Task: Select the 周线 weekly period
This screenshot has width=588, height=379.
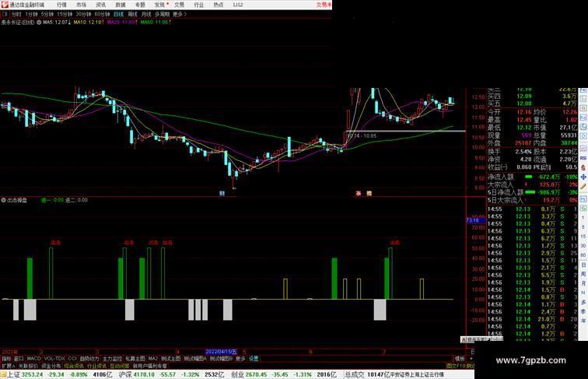Action: point(132,14)
